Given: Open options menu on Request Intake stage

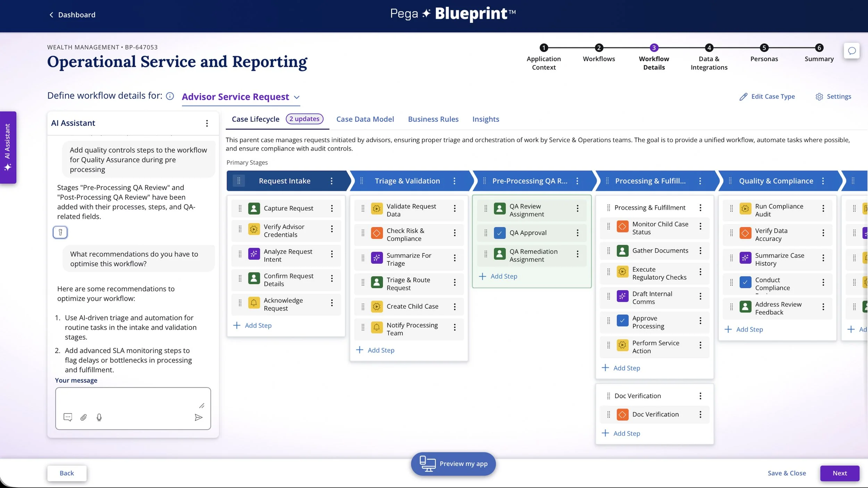Looking at the screenshot, I should point(332,181).
